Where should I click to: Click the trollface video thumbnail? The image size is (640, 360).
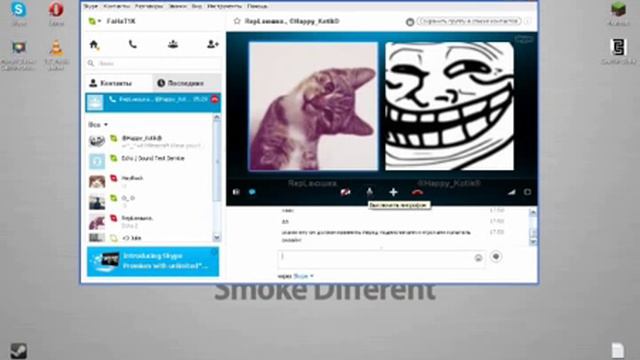[x=449, y=106]
